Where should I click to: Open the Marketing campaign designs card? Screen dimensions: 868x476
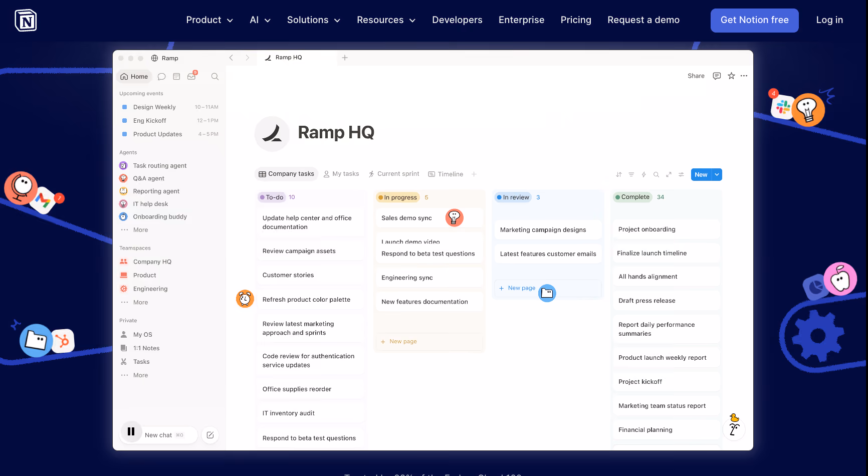548,230
